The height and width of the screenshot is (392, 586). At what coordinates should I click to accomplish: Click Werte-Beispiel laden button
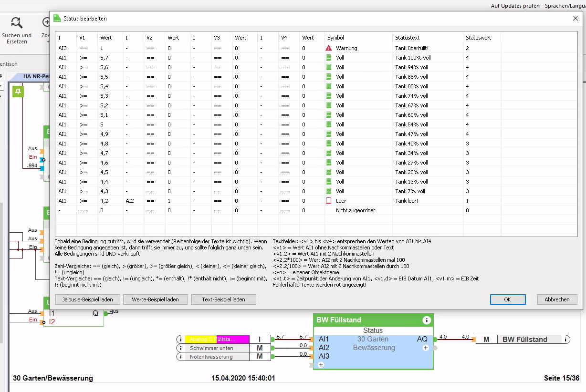(x=155, y=299)
